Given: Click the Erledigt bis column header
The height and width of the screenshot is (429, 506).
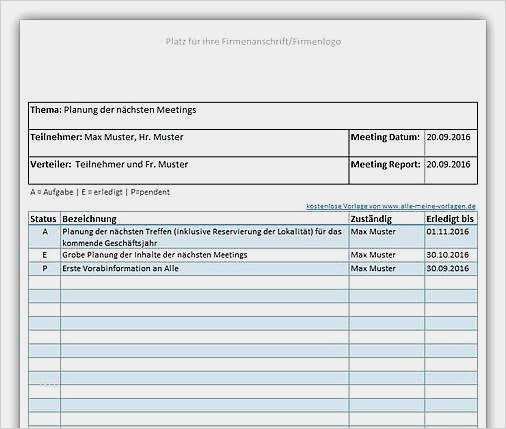Looking at the screenshot, I should pos(451,219).
